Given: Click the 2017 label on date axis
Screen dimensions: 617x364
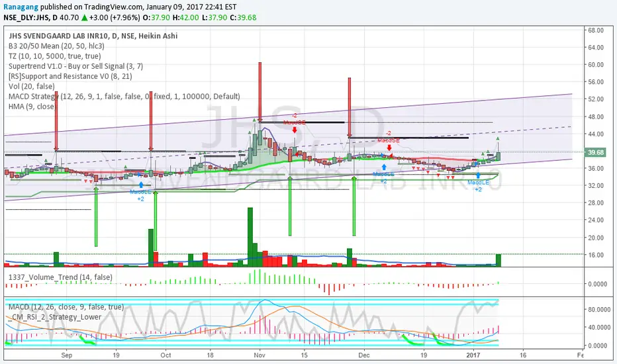Looking at the screenshot, I should click(x=473, y=355).
